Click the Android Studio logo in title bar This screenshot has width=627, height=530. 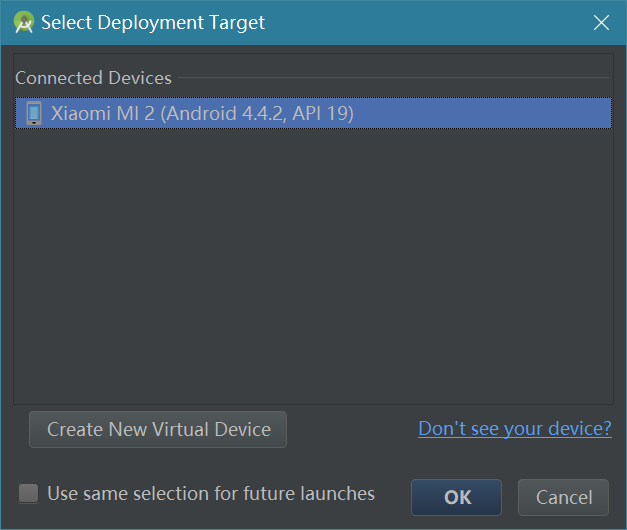pyautogui.click(x=24, y=22)
